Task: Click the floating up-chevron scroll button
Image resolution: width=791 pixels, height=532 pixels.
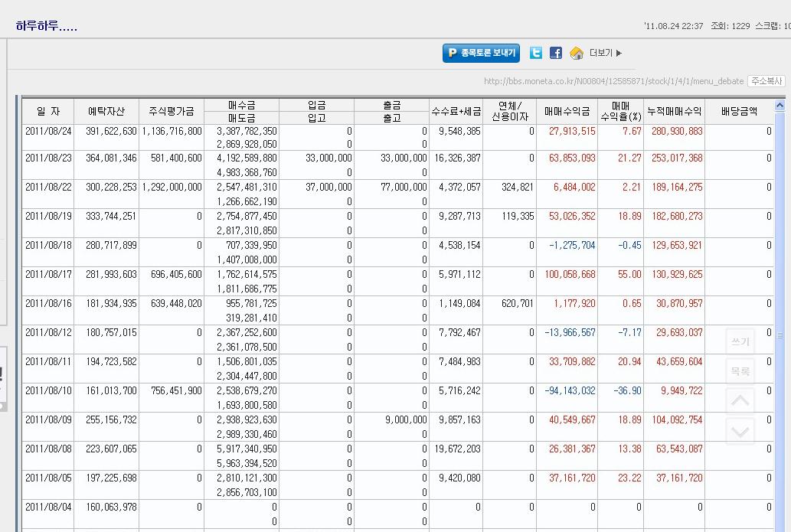Action: (x=740, y=401)
